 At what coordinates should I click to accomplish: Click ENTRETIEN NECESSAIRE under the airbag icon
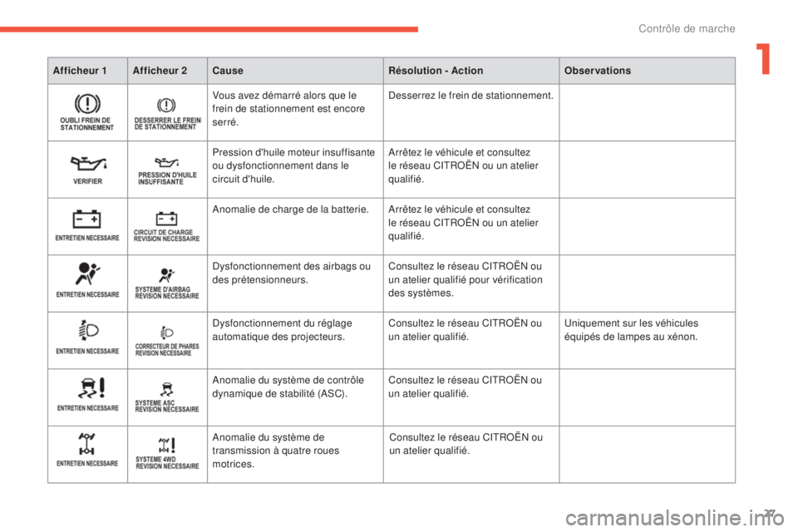87,294
